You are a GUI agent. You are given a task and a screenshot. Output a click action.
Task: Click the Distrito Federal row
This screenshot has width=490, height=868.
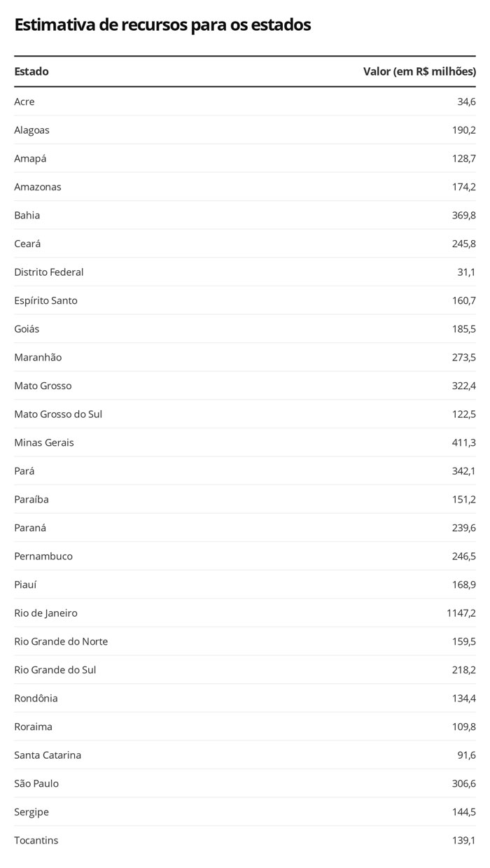point(245,272)
